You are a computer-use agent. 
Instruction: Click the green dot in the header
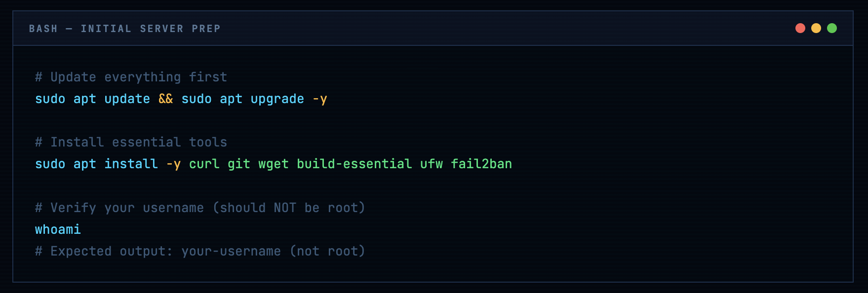click(x=832, y=28)
